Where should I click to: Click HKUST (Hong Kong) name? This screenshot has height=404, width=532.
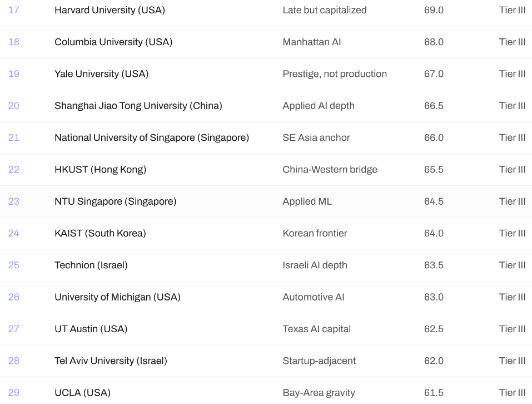tap(101, 170)
